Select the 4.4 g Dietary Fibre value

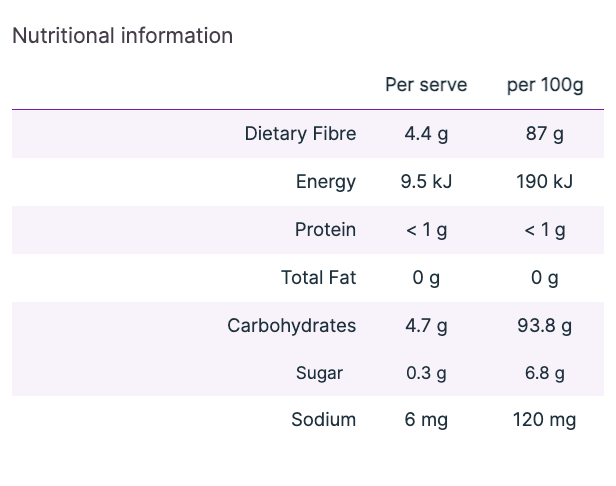click(x=426, y=134)
